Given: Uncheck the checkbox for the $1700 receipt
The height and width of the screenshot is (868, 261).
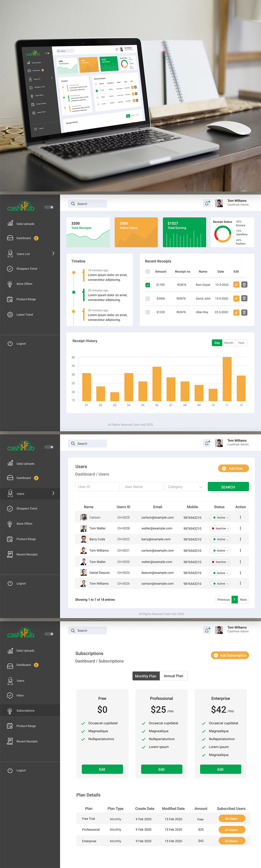Looking at the screenshot, I should pyautogui.click(x=148, y=285).
